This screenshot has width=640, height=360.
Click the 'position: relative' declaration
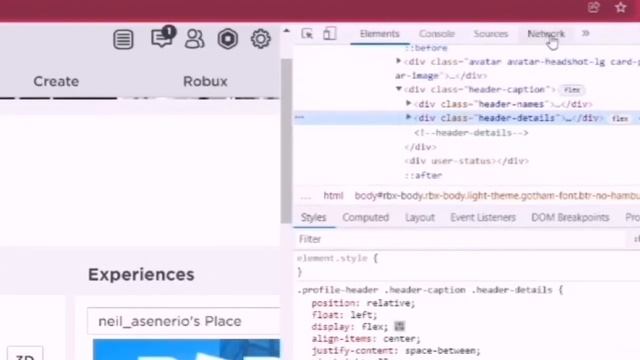coord(363,303)
